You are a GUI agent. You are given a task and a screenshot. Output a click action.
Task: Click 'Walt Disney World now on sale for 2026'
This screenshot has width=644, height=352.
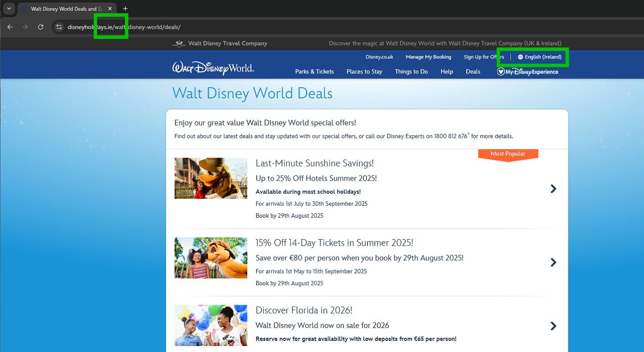(x=322, y=325)
